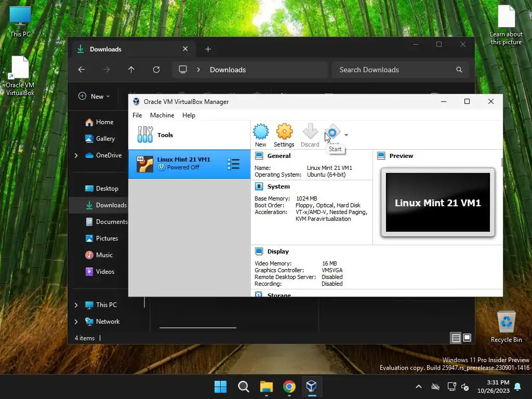
Task: Open Gallery in Explorer sidebar
Action: click(105, 138)
